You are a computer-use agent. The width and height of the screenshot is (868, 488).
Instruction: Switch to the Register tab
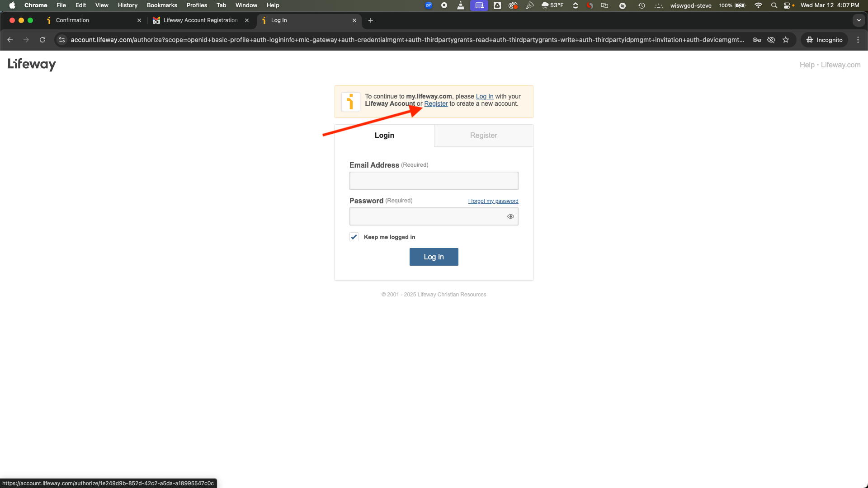pyautogui.click(x=483, y=135)
